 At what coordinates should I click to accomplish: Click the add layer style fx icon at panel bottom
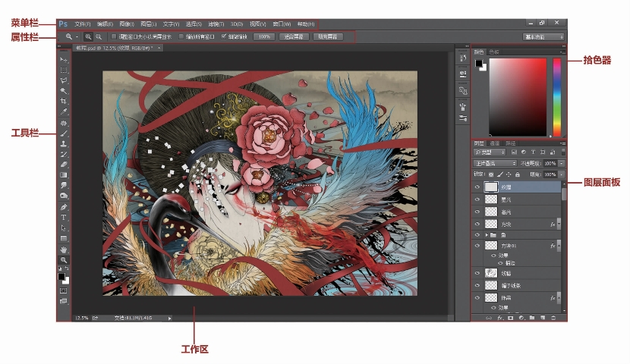tap(499, 318)
